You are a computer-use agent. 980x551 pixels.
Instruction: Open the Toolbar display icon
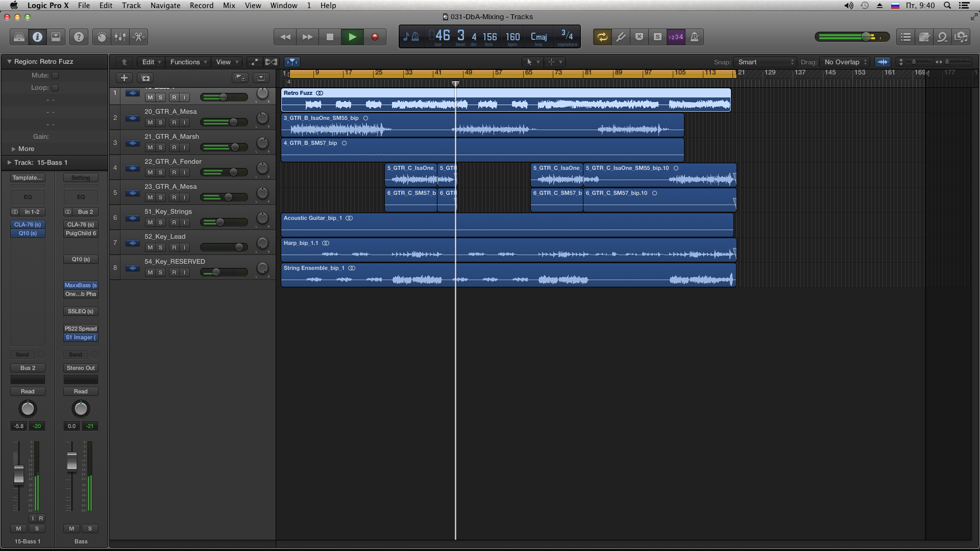pyautogui.click(x=56, y=37)
